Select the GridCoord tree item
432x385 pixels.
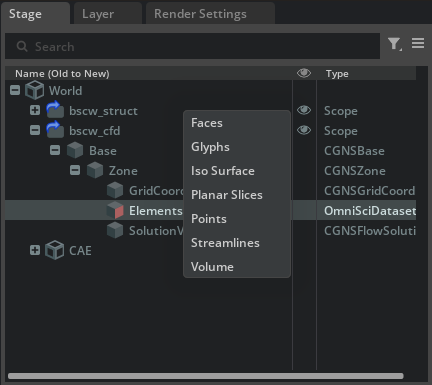156,191
